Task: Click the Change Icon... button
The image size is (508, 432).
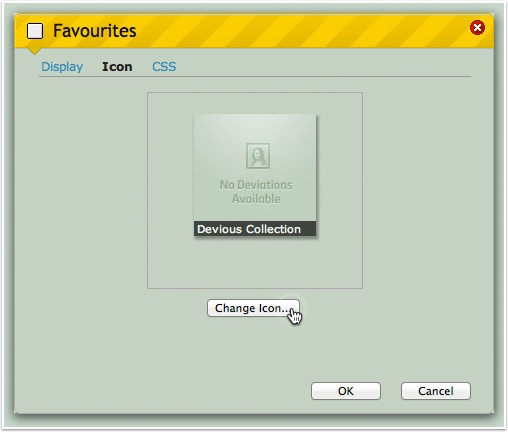Action: point(253,308)
